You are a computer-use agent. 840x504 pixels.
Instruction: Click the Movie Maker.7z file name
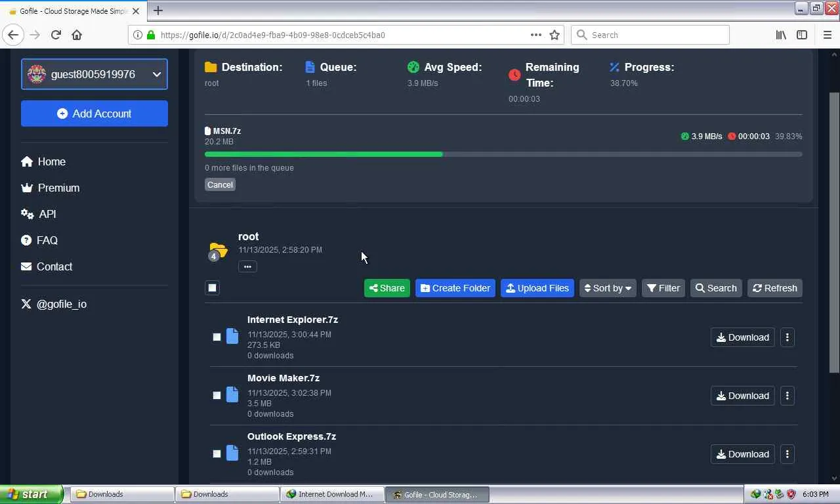[283, 378]
